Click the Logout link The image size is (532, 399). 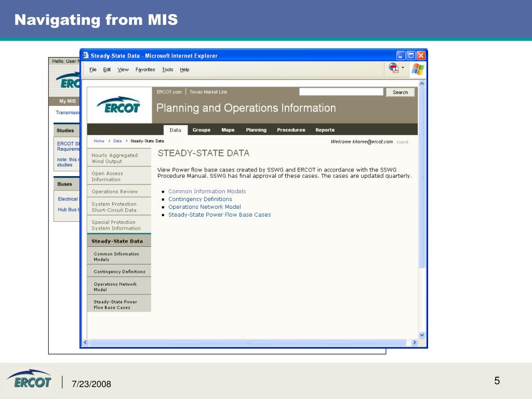click(x=403, y=142)
